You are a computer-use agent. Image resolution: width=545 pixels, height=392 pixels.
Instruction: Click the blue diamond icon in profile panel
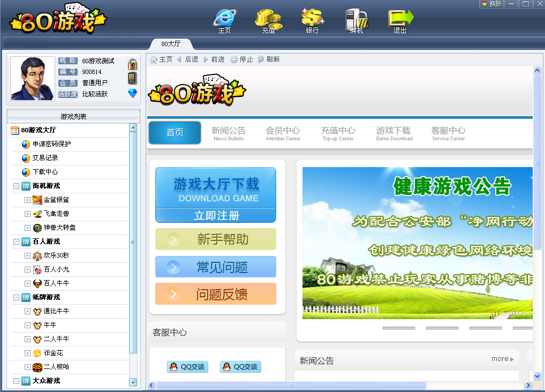tap(132, 93)
